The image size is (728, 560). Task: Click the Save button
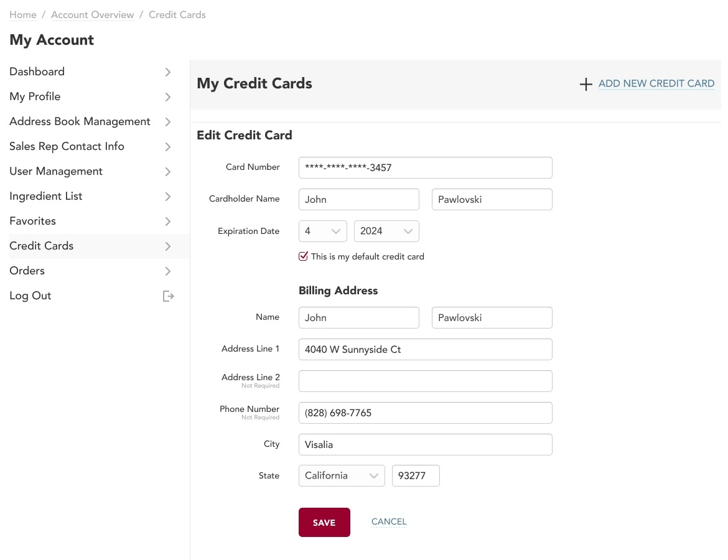click(x=324, y=523)
